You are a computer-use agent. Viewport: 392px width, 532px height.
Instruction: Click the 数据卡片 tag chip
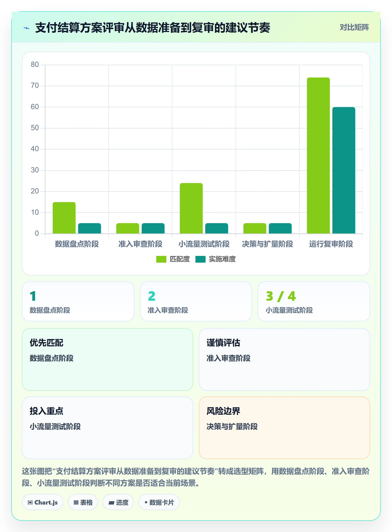(x=159, y=502)
